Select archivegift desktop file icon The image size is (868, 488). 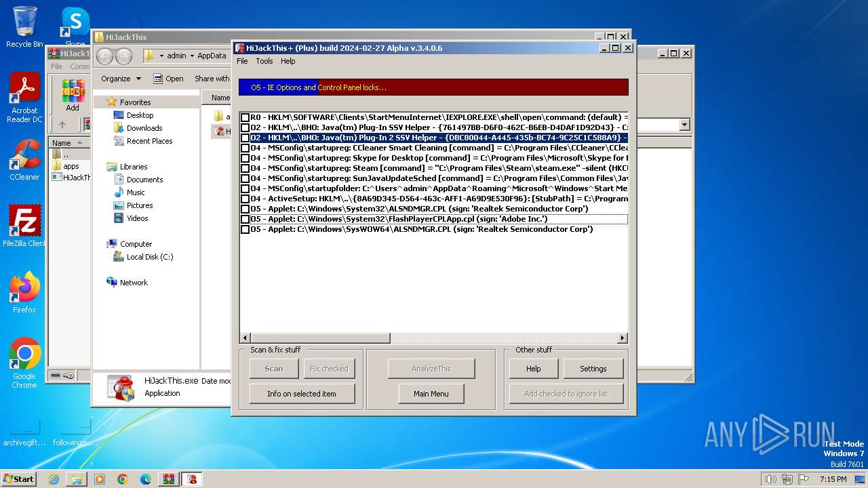tap(24, 432)
